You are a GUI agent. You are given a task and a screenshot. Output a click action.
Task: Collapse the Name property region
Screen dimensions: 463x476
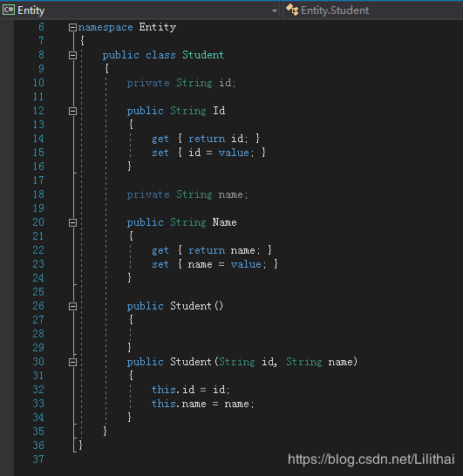[x=72, y=223]
